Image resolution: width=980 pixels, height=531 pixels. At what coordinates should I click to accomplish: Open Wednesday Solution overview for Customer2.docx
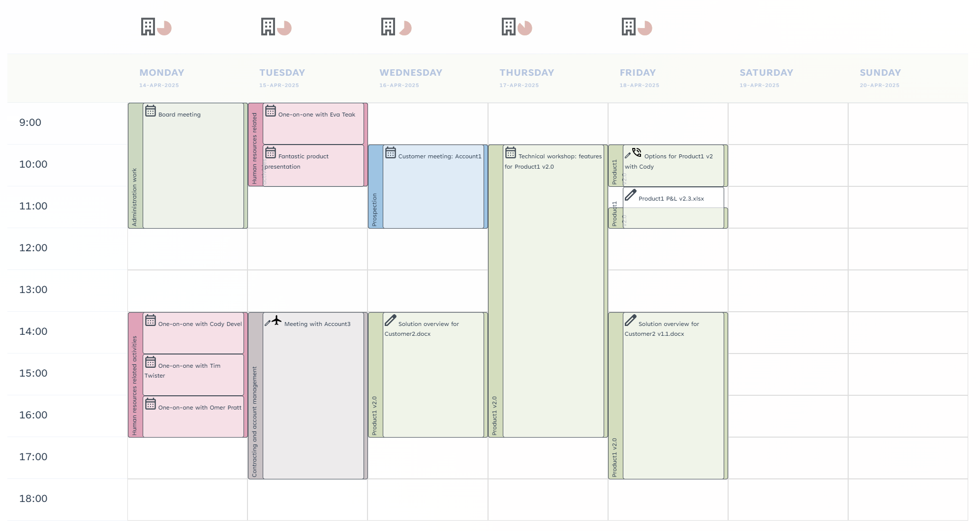433,375
